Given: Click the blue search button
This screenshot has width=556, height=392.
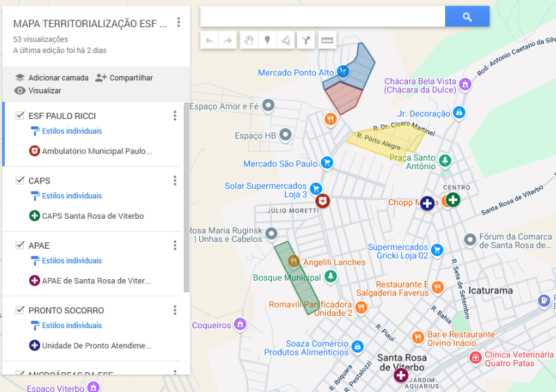Looking at the screenshot, I should pyautogui.click(x=467, y=17).
